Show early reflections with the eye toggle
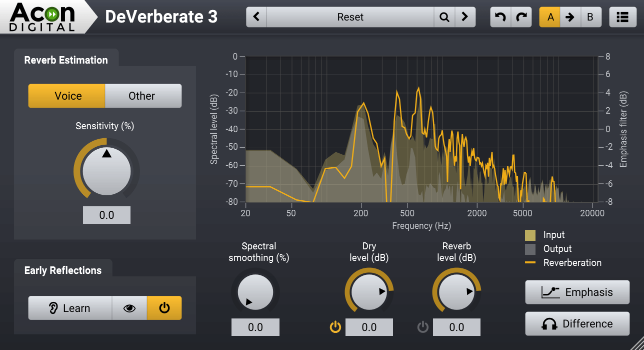Viewport: 644px width, 350px height. pyautogui.click(x=129, y=308)
